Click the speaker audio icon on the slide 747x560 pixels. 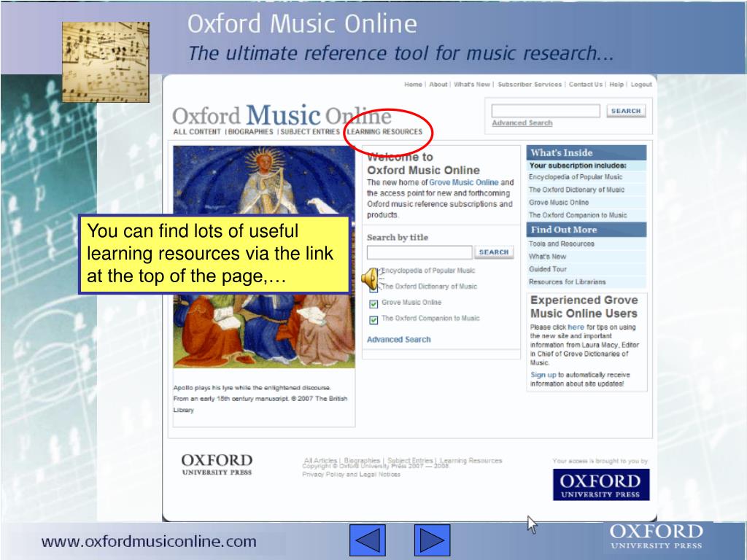[370, 279]
